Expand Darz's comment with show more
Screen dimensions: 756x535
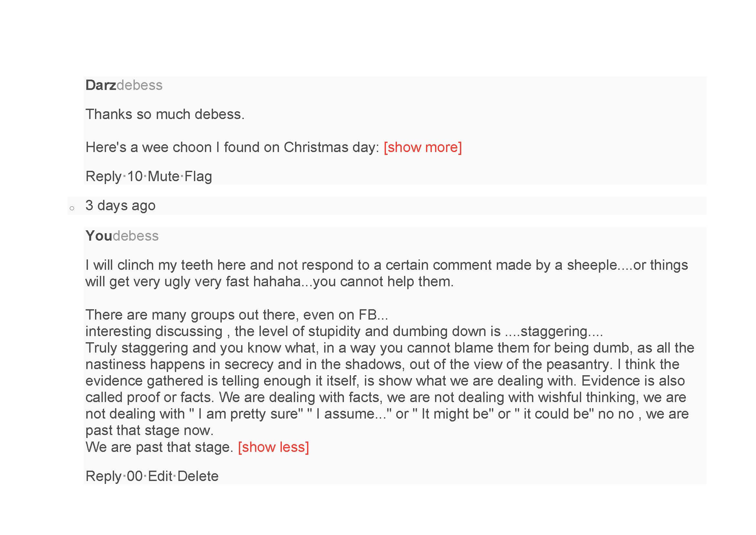coord(423,147)
